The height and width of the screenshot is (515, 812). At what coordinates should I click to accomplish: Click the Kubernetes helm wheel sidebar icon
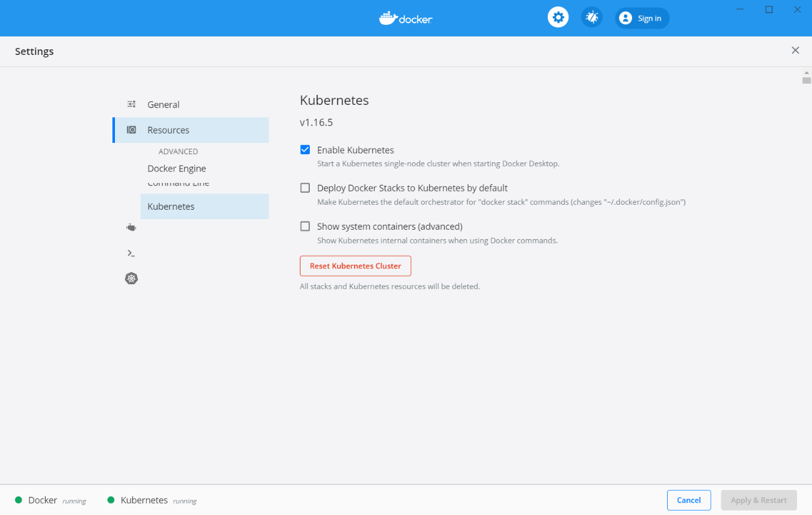click(x=131, y=278)
